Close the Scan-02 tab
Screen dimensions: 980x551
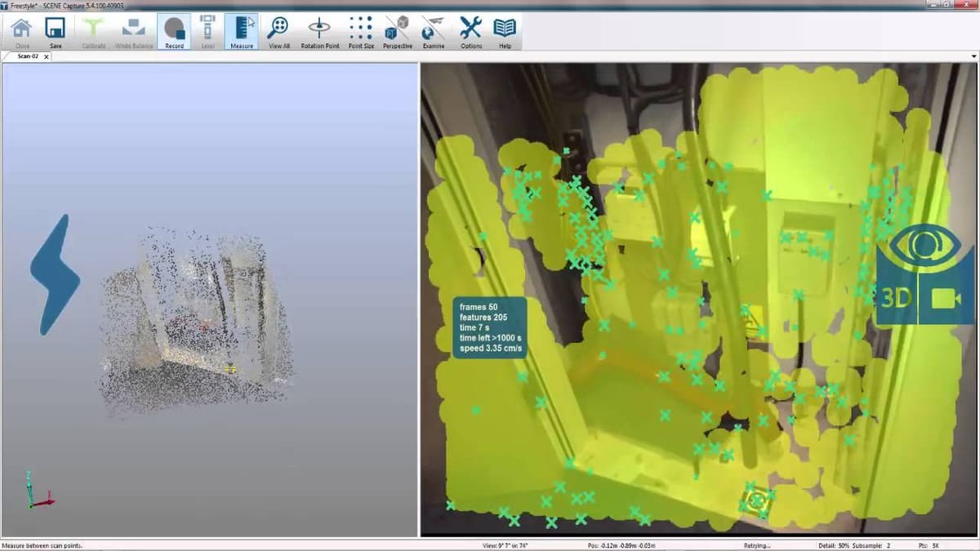pos(47,56)
